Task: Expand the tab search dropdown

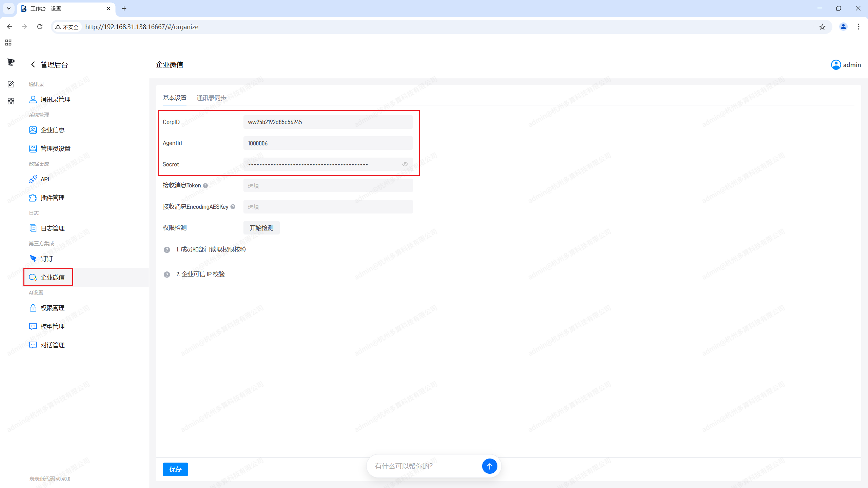Action: coord(9,8)
